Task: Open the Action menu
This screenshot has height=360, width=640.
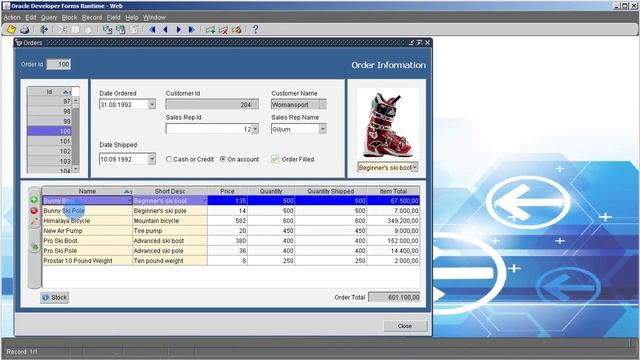Action: tap(12, 18)
